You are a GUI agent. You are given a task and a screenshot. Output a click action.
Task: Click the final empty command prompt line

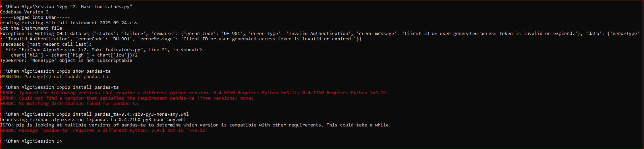[31, 141]
